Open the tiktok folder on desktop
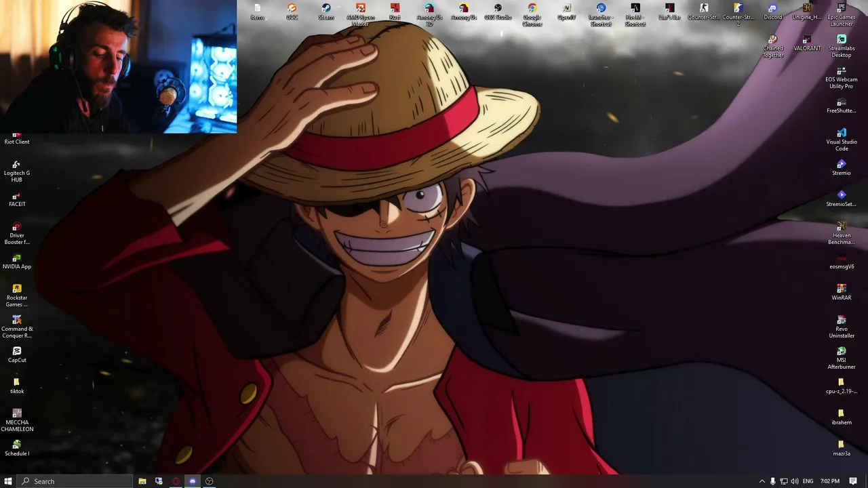 click(x=17, y=386)
